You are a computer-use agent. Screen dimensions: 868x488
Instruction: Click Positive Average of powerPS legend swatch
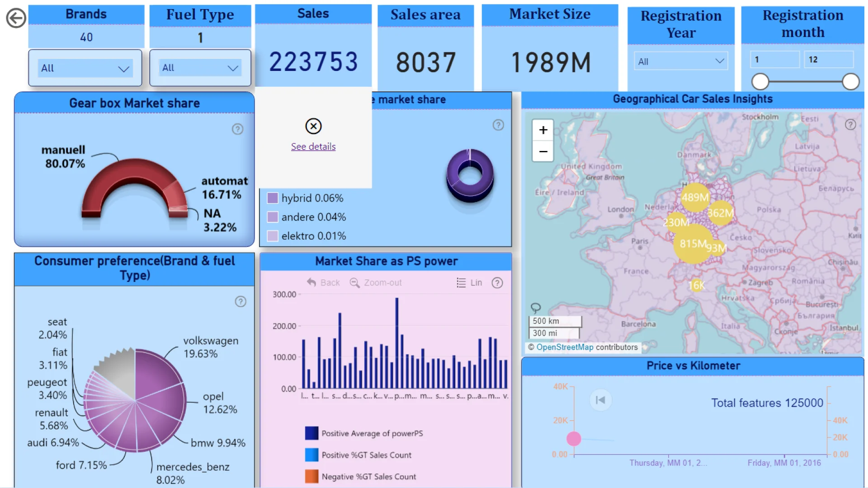311,433
